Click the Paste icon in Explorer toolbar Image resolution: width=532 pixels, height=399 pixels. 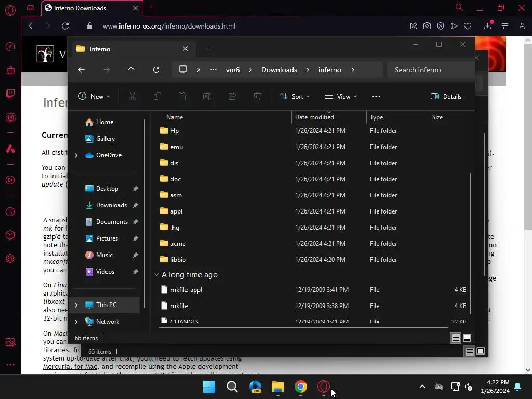(x=182, y=96)
